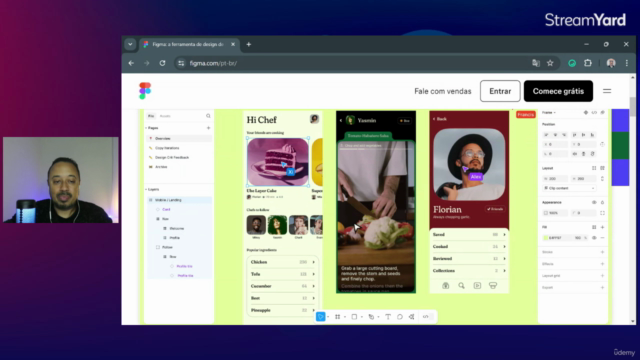Click the Fill opacity 100 value
This screenshot has height=360, width=640.
[x=578, y=238]
